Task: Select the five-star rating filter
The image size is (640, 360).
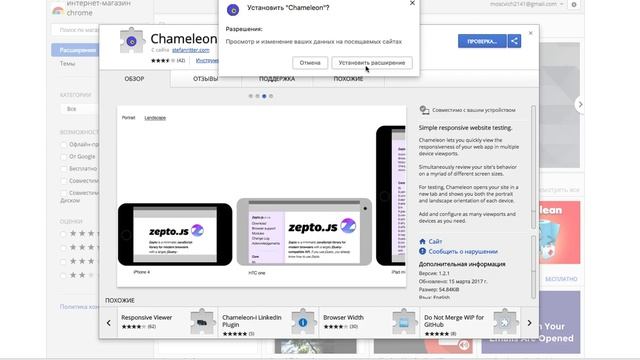Action: [63, 233]
